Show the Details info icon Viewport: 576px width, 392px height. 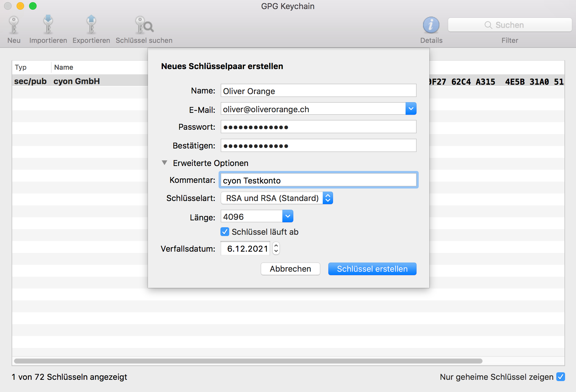431,25
